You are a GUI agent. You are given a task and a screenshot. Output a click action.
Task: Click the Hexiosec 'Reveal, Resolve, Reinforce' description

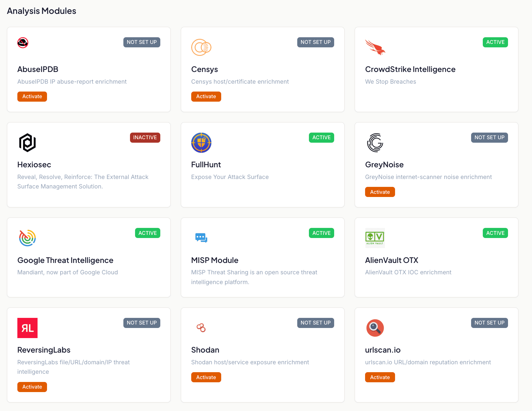[x=83, y=182]
